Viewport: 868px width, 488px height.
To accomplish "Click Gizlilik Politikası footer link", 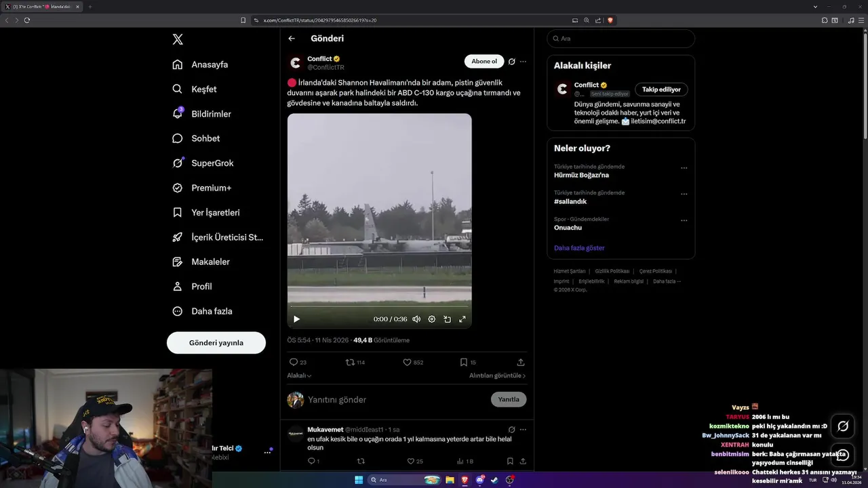I will click(x=612, y=271).
